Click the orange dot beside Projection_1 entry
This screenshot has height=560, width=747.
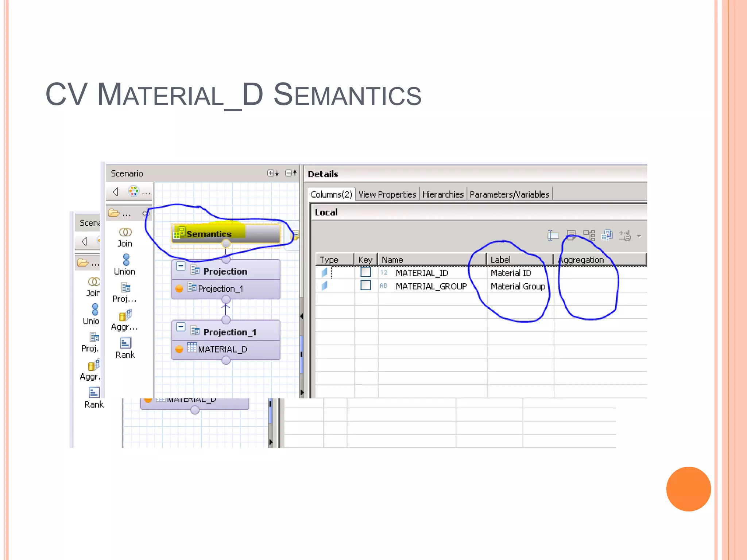click(x=179, y=289)
